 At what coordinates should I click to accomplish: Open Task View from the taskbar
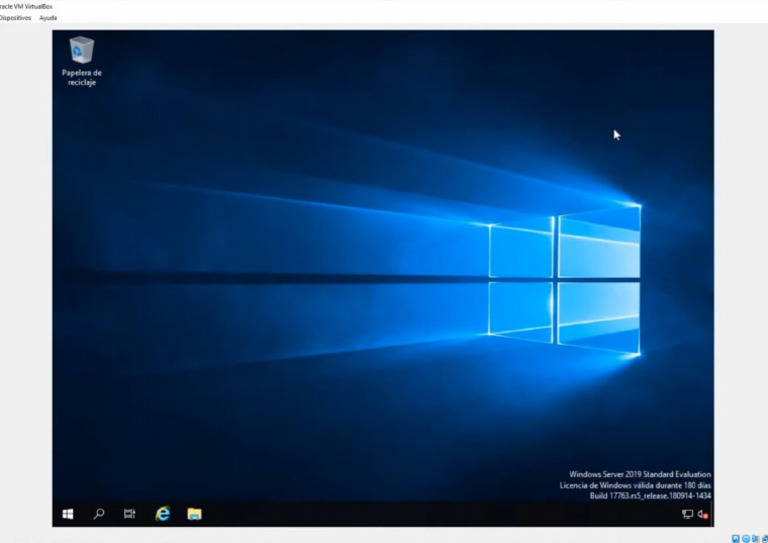pyautogui.click(x=129, y=514)
